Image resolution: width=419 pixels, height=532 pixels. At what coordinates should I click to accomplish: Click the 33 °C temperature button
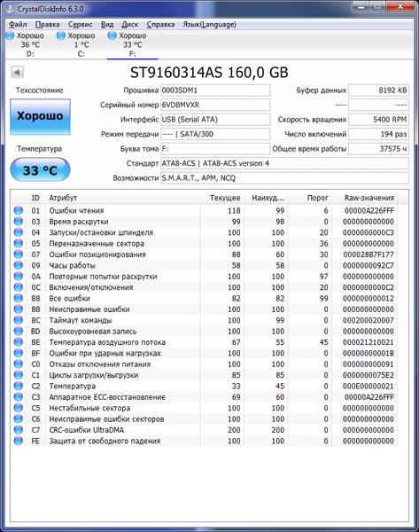click(40, 169)
